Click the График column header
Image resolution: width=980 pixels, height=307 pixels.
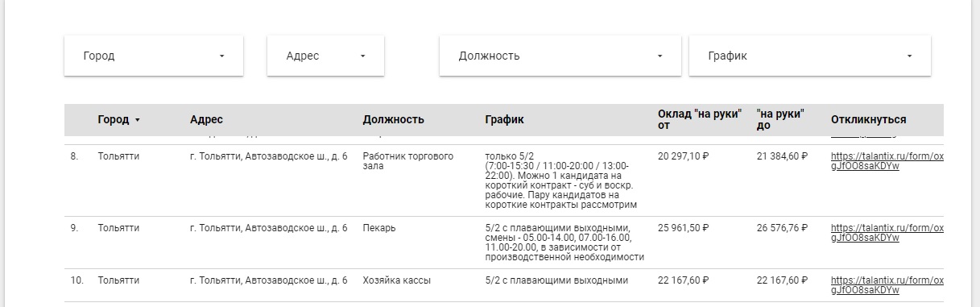[504, 119]
